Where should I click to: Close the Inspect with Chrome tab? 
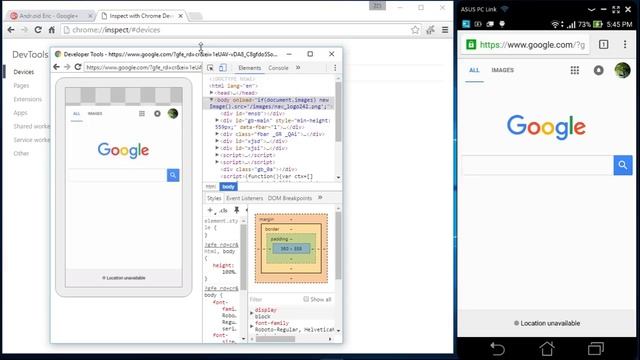pos(180,16)
